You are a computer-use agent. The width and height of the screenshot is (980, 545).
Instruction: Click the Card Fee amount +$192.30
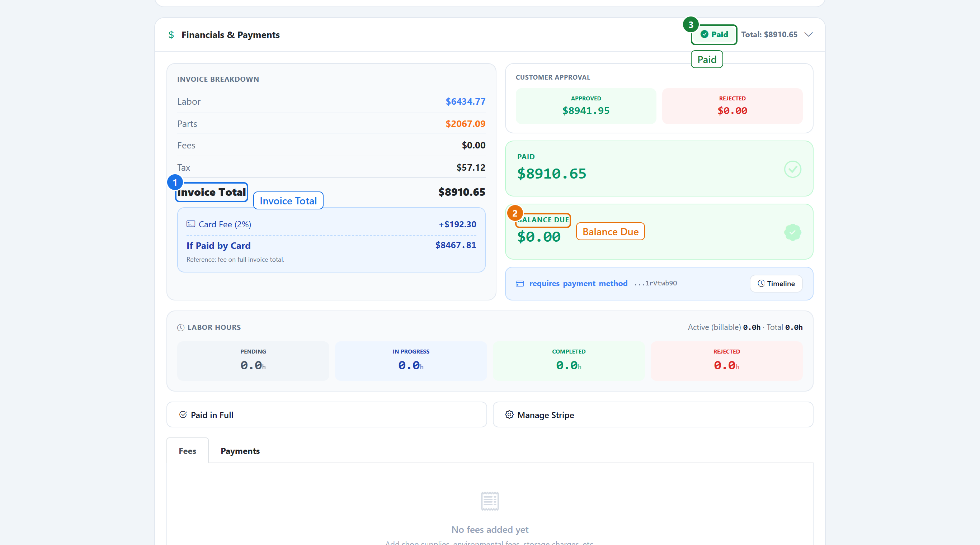click(457, 224)
